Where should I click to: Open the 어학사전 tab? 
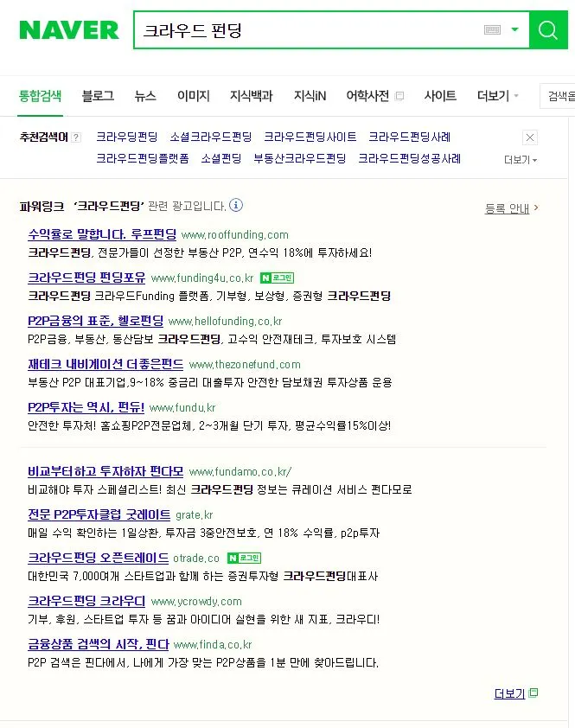click(x=367, y=96)
